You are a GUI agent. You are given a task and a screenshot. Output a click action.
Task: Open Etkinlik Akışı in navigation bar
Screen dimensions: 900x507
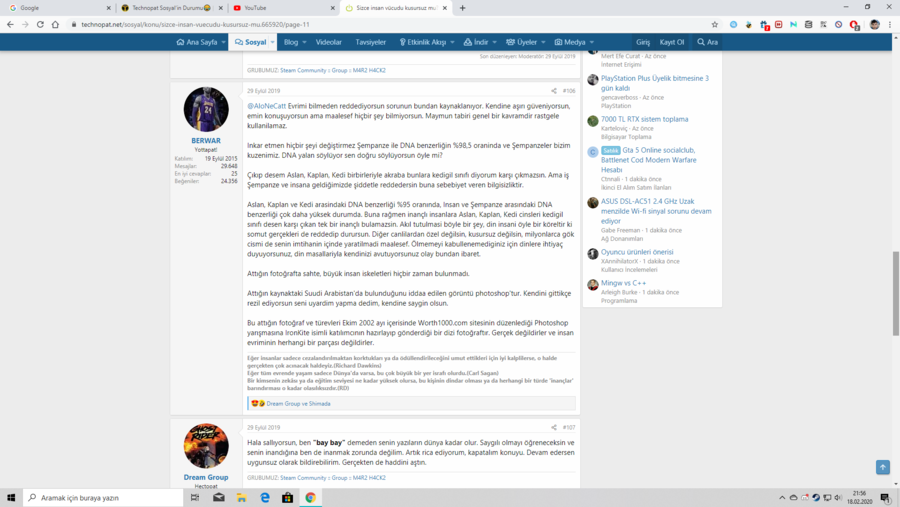(x=422, y=42)
